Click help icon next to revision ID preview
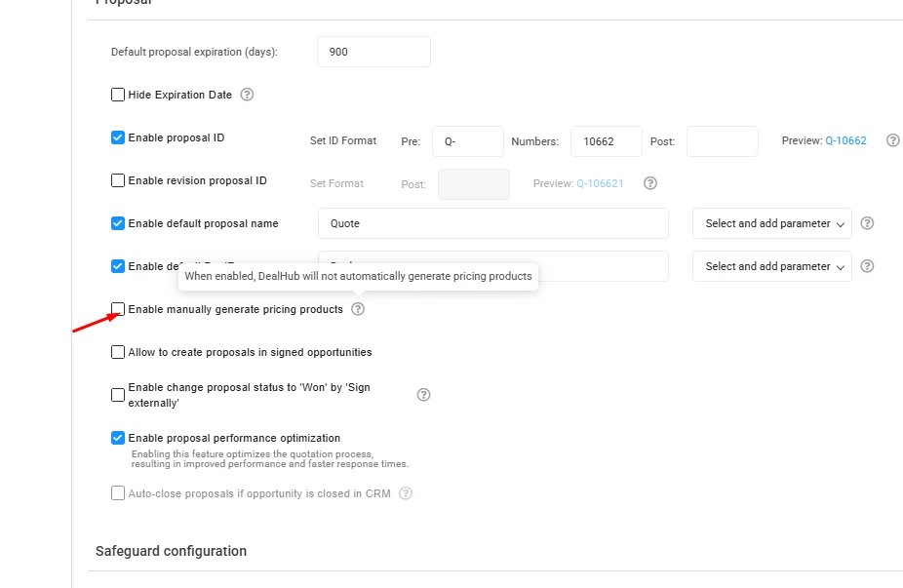903x588 pixels. coord(650,183)
